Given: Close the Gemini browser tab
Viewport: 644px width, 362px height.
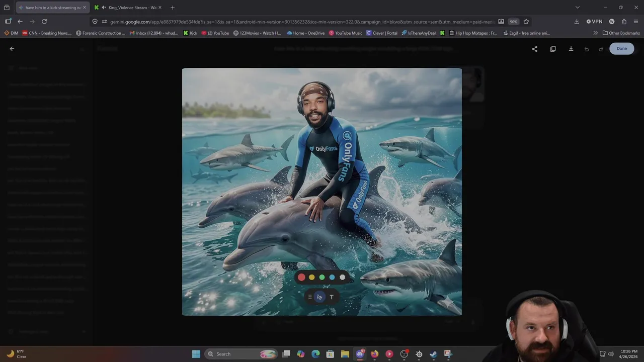Looking at the screenshot, I should [84, 8].
